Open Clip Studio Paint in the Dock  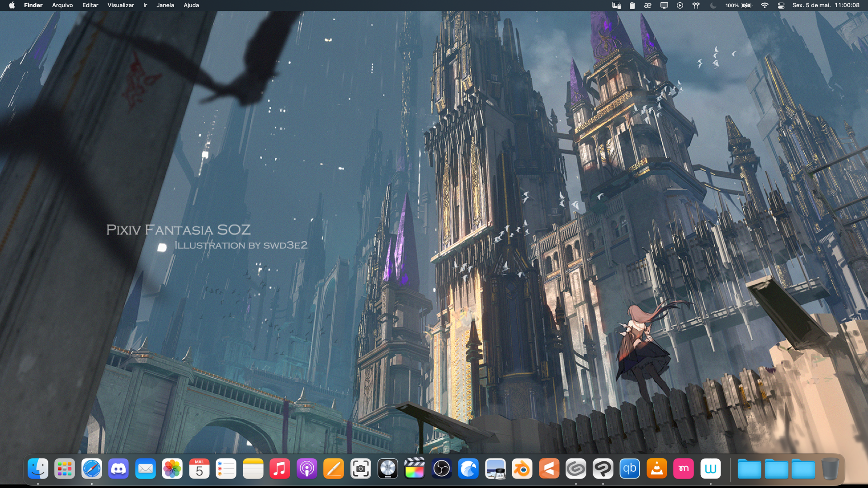pyautogui.click(x=603, y=469)
